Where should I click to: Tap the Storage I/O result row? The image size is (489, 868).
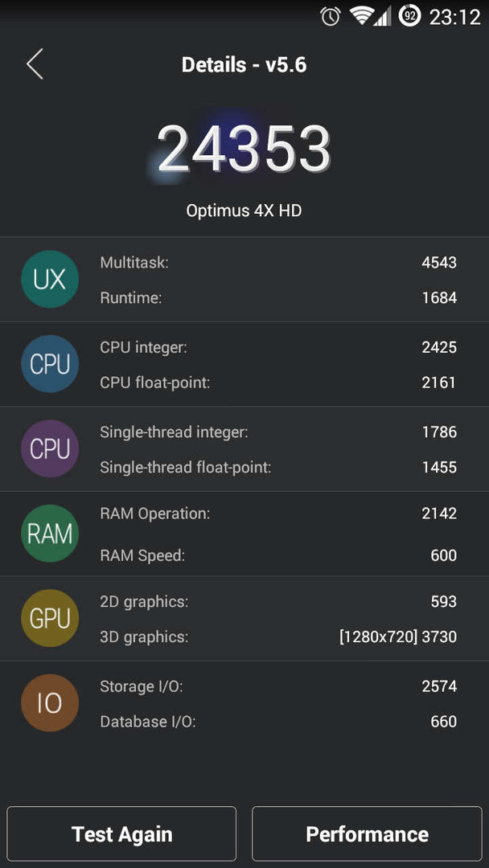click(278, 686)
